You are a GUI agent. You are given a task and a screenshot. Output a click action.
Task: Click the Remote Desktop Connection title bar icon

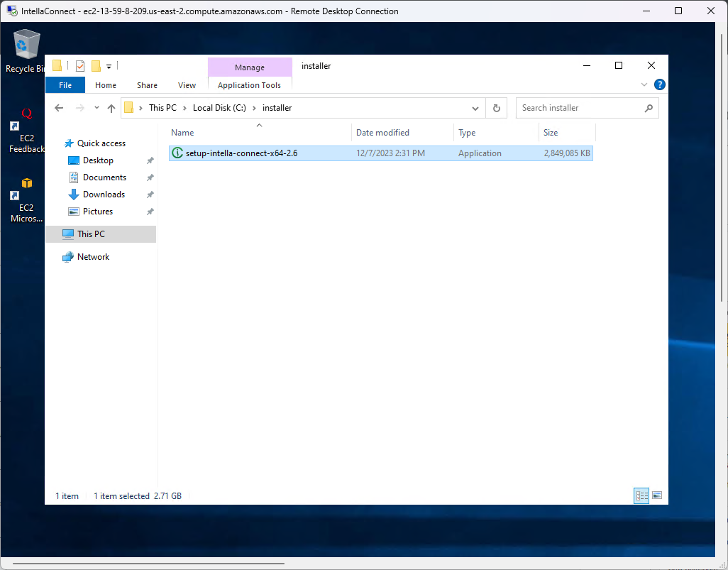[x=12, y=11]
